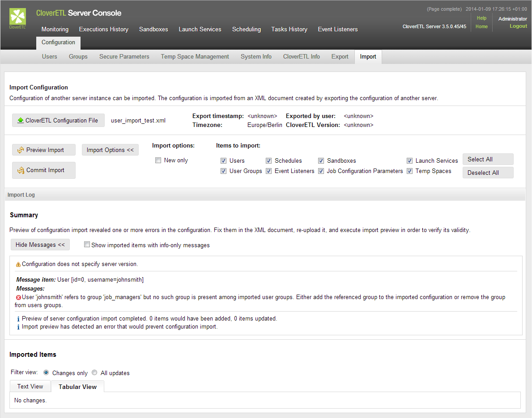Check Show imported items with info-only messages
The width and height of the screenshot is (532, 418).
click(87, 245)
